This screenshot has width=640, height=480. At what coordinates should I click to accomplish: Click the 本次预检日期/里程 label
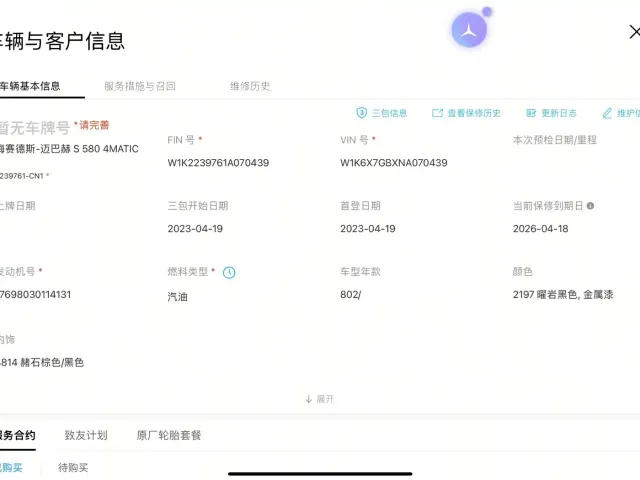pos(555,140)
